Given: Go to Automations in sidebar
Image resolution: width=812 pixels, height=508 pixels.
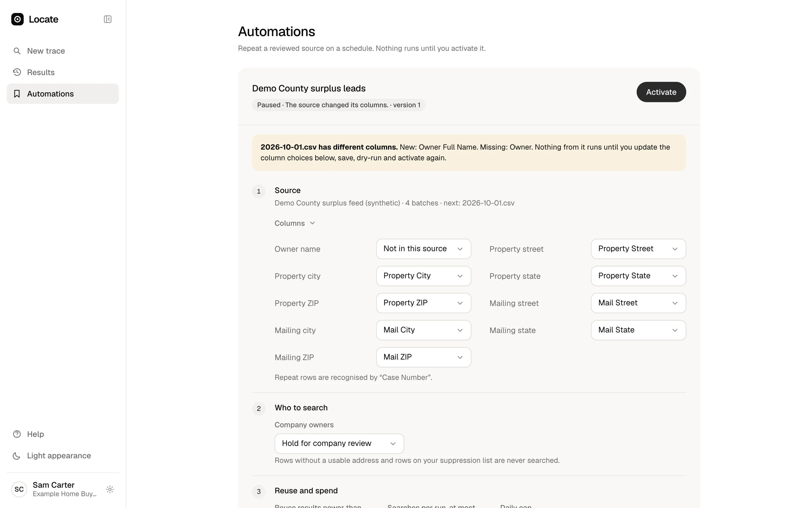Looking at the screenshot, I should pyautogui.click(x=63, y=94).
